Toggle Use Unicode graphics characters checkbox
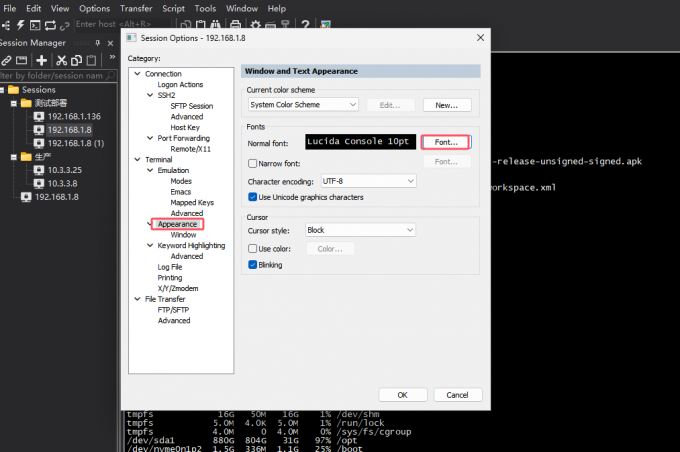Screen dimensions: 680x452 [x=252, y=197]
